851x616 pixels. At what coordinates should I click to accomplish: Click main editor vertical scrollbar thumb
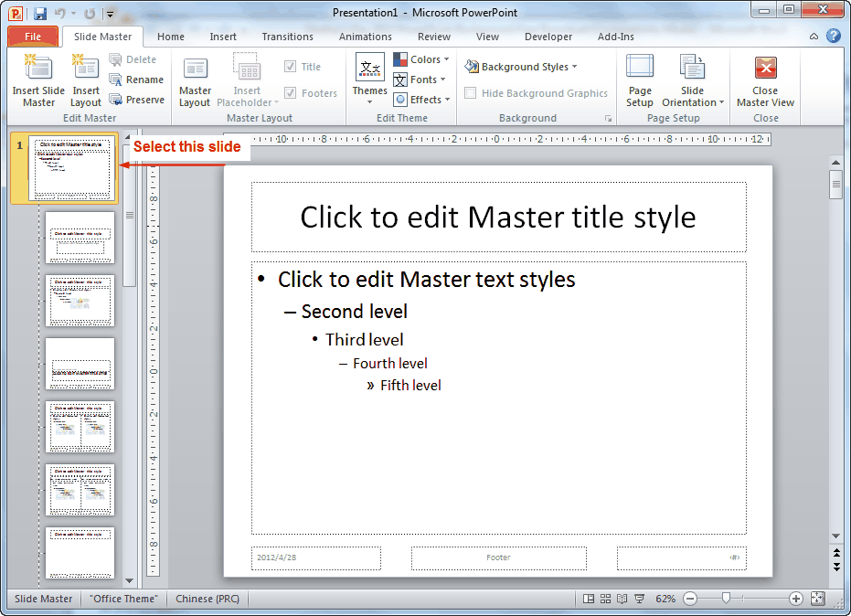tap(836, 185)
